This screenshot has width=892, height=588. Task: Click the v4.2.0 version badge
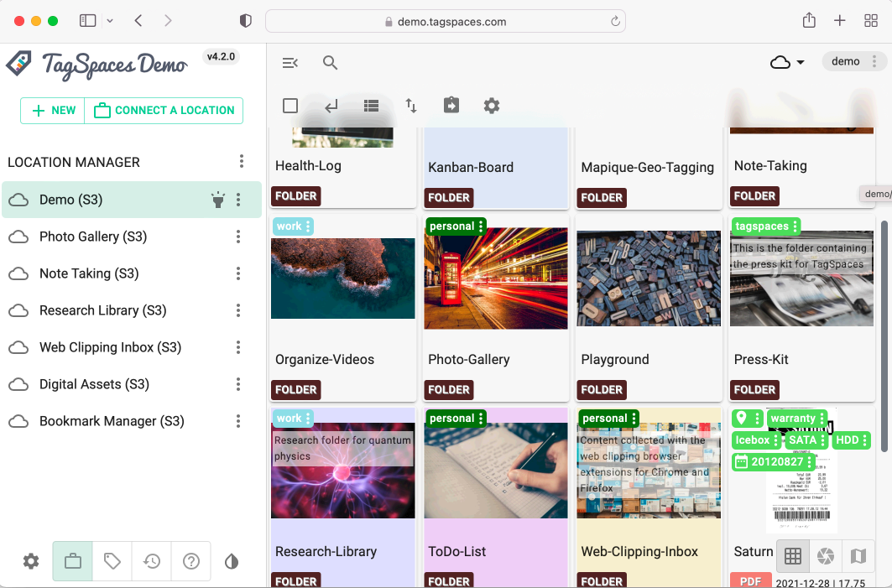221,57
